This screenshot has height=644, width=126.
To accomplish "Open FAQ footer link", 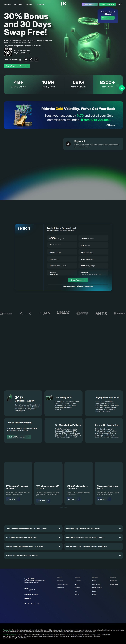I will click(x=76, y=591).
